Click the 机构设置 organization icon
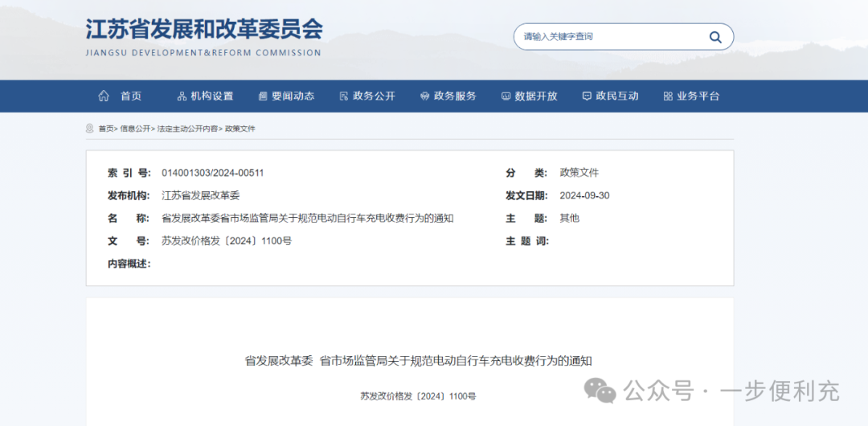This screenshot has height=426, width=868. coord(182,96)
